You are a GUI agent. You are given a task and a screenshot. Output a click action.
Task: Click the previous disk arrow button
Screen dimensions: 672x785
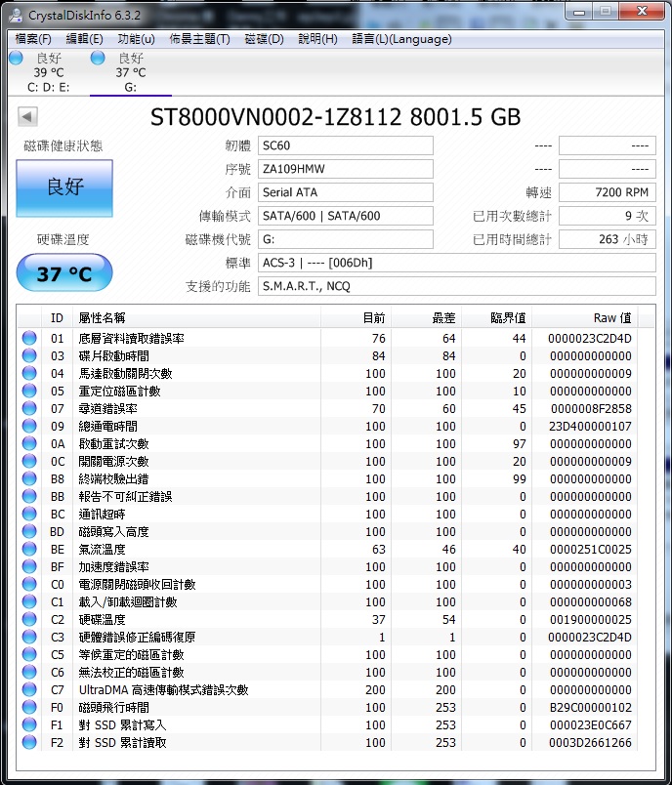(27, 116)
